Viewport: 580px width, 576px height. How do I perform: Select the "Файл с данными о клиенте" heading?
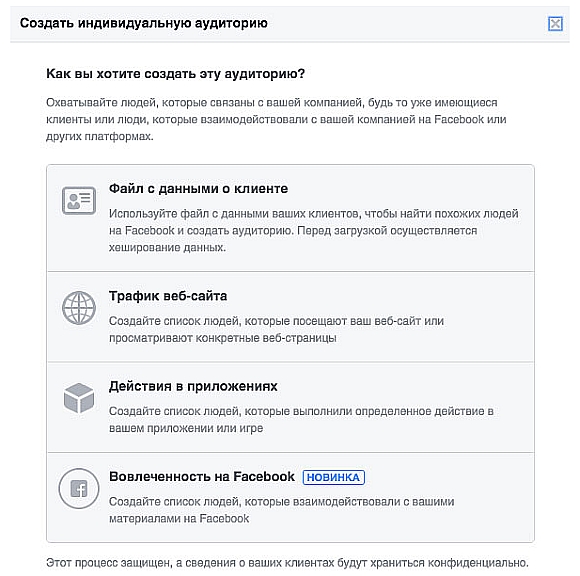[198, 189]
